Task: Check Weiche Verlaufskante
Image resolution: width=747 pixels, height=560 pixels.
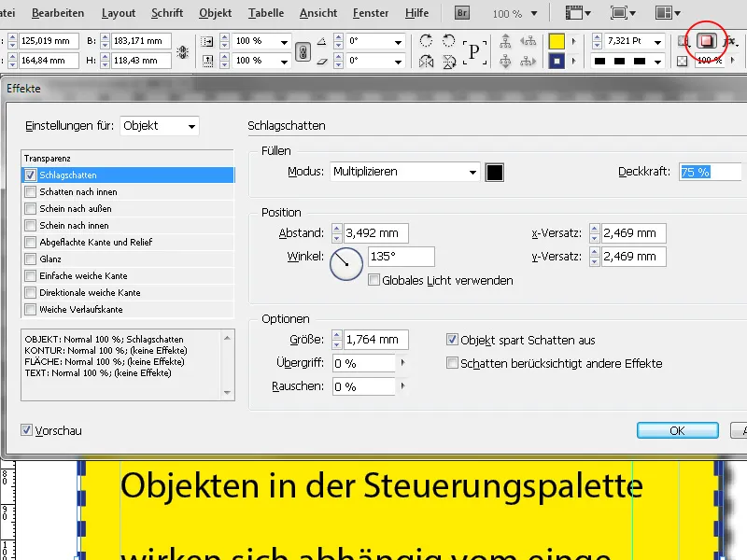Action: coord(31,310)
